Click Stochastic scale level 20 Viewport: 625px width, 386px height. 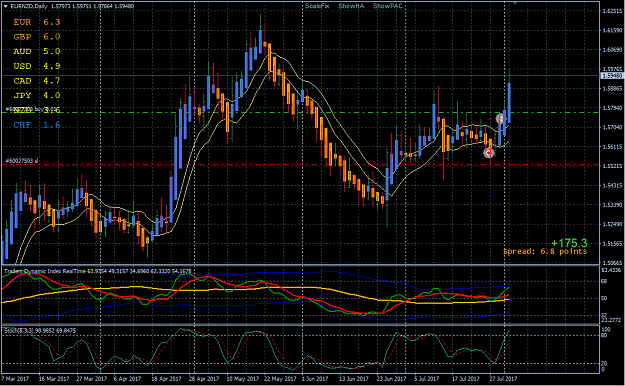click(x=604, y=363)
